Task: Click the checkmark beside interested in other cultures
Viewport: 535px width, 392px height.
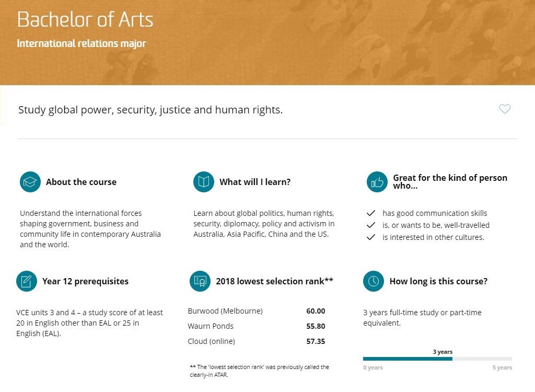Action: click(x=371, y=237)
